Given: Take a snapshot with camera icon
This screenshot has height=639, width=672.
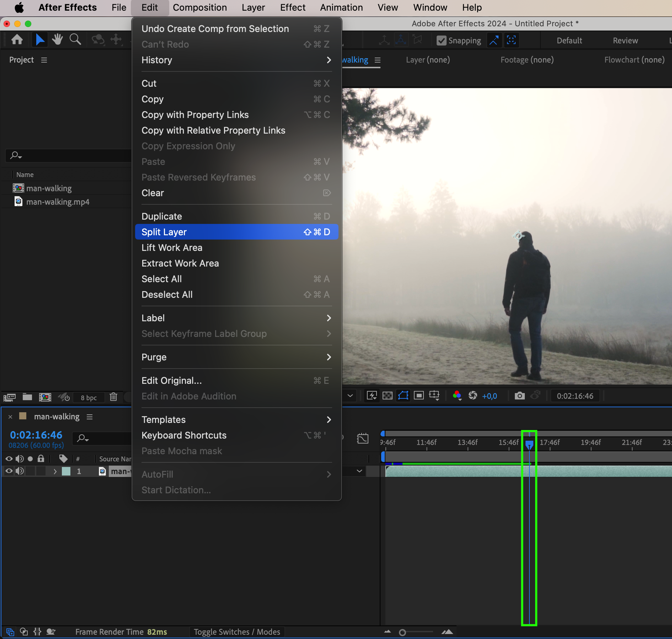Looking at the screenshot, I should 519,396.
